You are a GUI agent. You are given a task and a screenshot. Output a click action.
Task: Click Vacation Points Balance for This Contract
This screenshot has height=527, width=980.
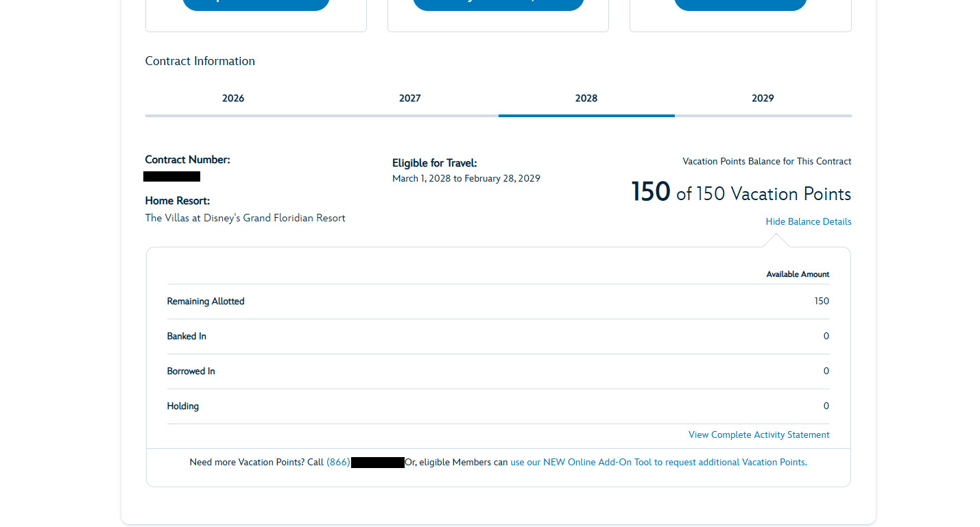click(767, 162)
